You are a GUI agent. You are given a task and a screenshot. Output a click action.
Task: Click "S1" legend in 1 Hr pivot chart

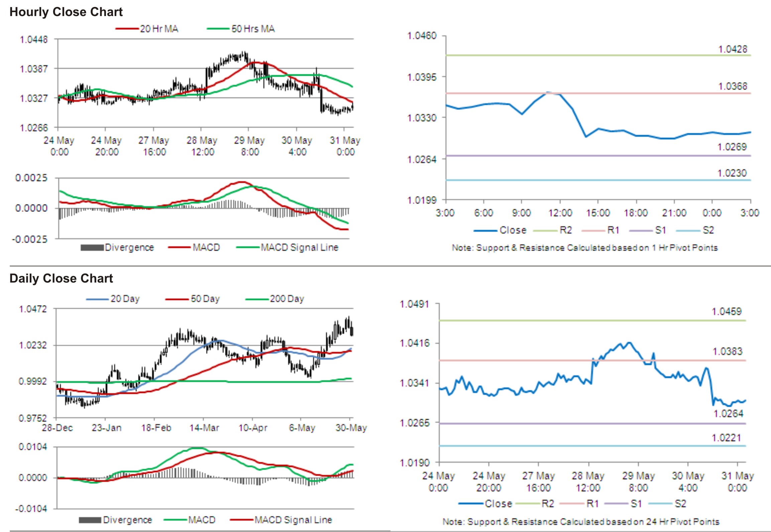tap(648, 230)
